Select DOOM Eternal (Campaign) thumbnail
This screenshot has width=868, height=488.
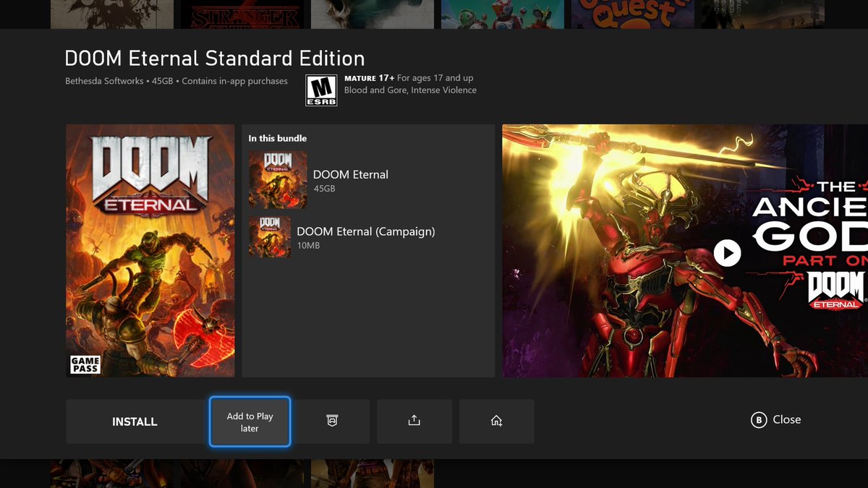270,237
